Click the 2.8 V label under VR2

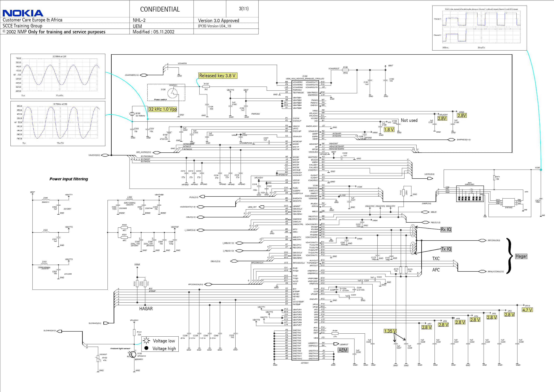(x=509, y=315)
